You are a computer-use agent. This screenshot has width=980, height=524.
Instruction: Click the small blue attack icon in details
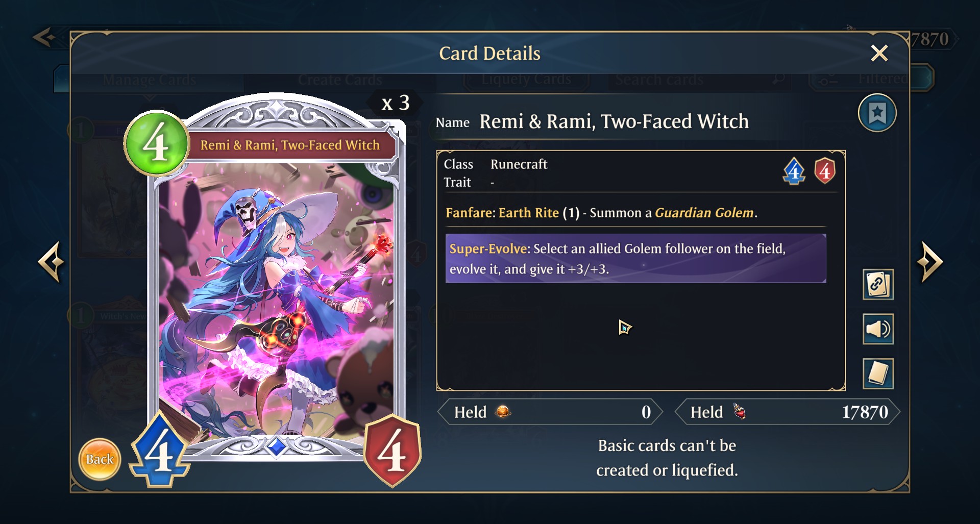click(x=794, y=171)
